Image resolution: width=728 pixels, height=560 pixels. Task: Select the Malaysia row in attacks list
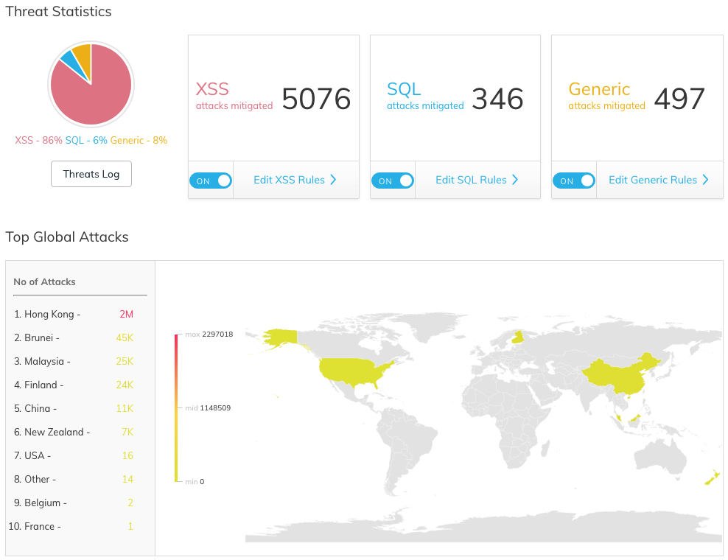pyautogui.click(x=74, y=361)
